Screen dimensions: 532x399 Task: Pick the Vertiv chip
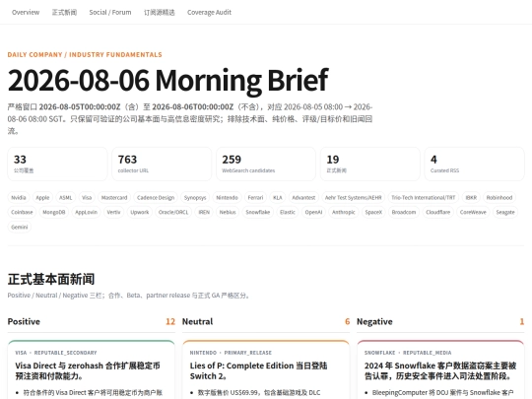coord(113,212)
